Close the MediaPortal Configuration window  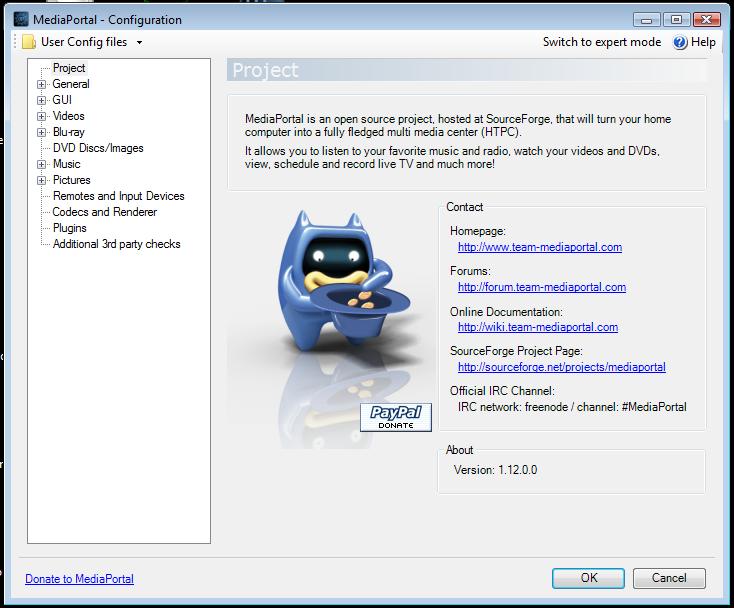point(706,20)
